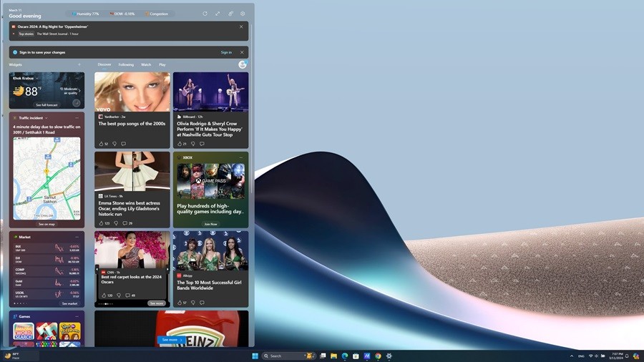The width and height of the screenshot is (644, 362).
Task: Open widgets settings gear
Action: click(243, 14)
